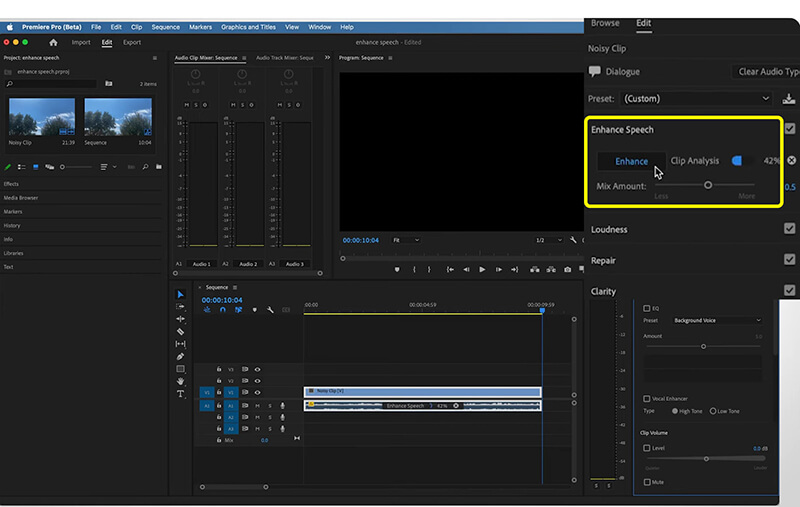The image size is (800, 507).
Task: Select the Type tool
Action: (180, 394)
